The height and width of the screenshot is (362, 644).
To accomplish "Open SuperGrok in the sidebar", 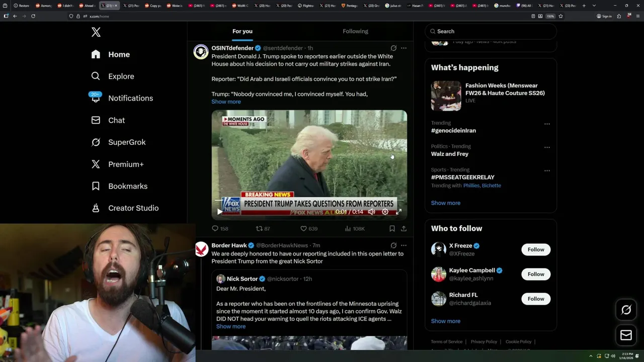I will point(118,142).
